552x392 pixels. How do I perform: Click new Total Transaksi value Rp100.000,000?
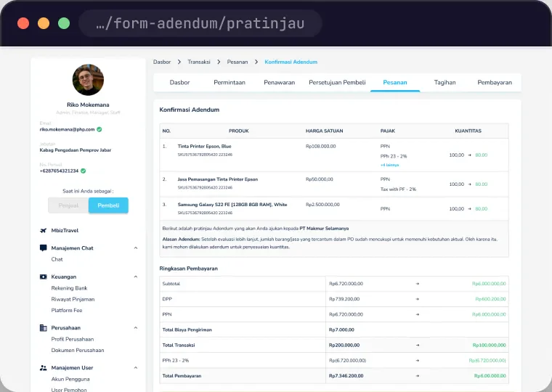(489, 346)
